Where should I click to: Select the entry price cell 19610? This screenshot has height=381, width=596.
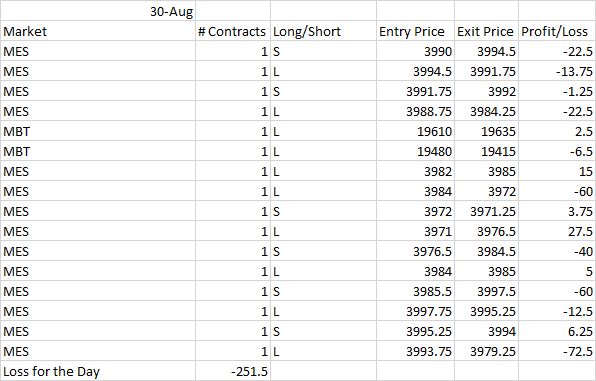(415, 131)
